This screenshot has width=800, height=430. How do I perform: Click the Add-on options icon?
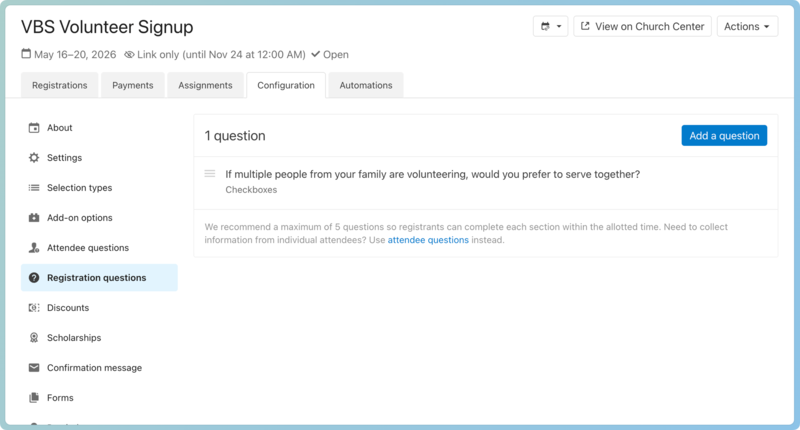[x=34, y=218]
